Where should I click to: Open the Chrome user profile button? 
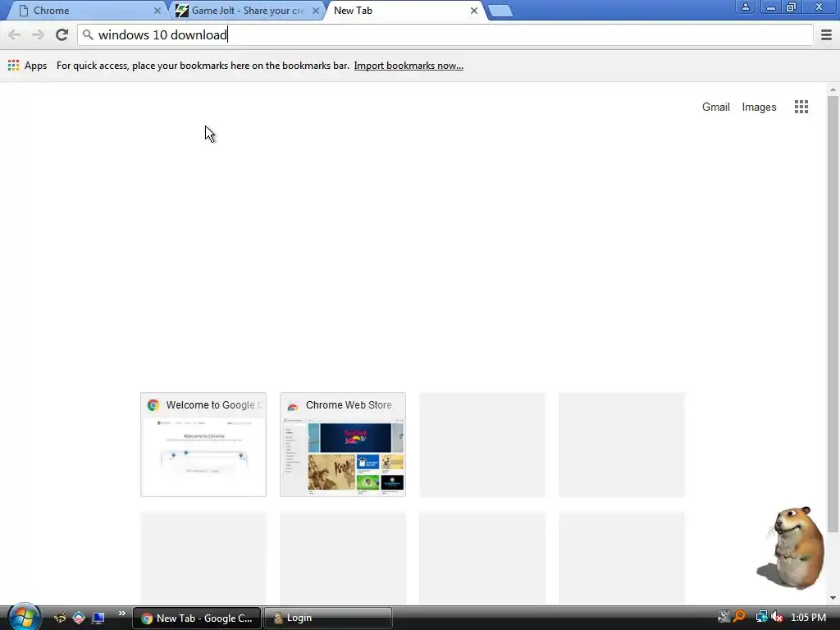point(745,7)
